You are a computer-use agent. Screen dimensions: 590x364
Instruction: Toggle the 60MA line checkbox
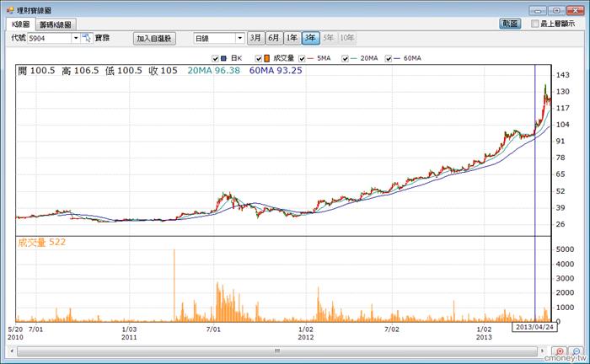pyautogui.click(x=389, y=59)
